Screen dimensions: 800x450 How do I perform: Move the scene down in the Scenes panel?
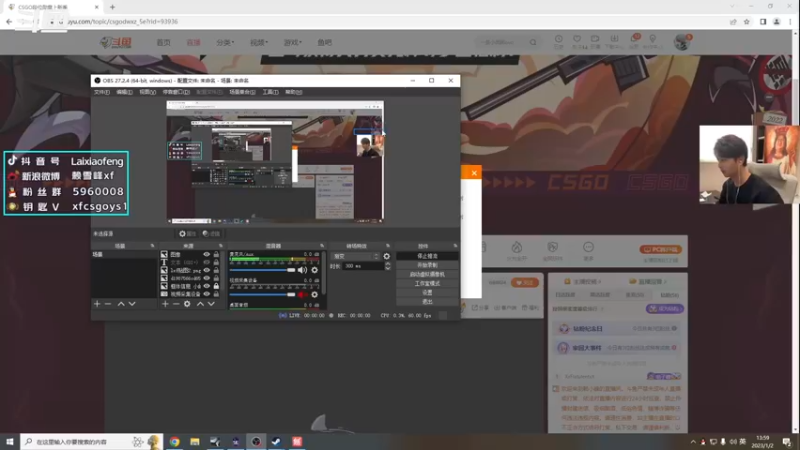point(132,304)
